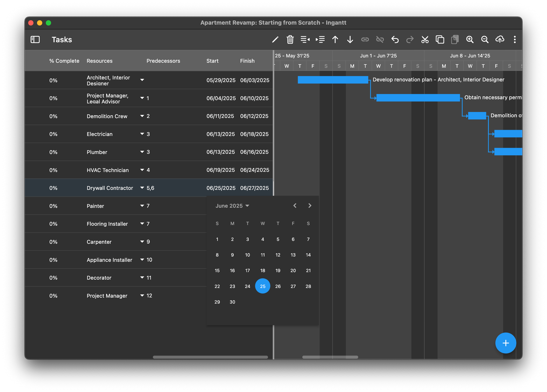Link tasks with chain icon
The width and height of the screenshot is (547, 392).
pyautogui.click(x=365, y=40)
